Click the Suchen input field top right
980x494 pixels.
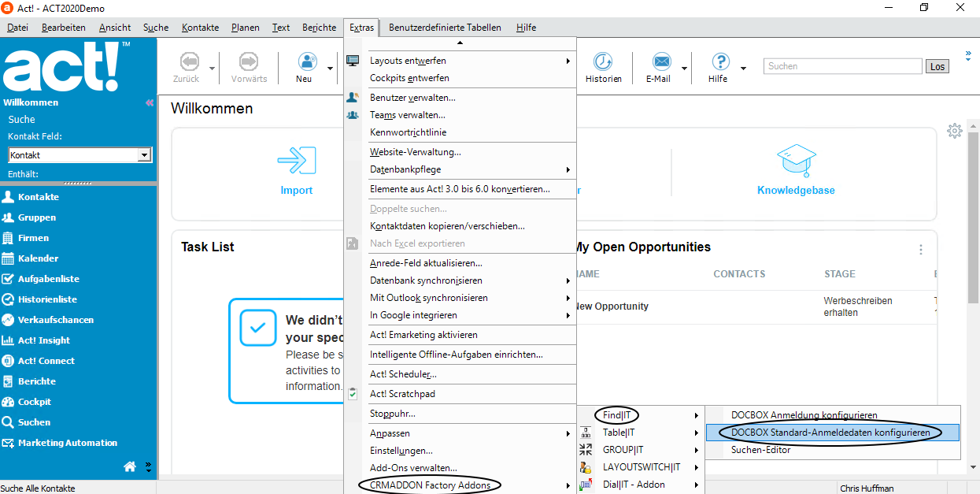(x=841, y=66)
